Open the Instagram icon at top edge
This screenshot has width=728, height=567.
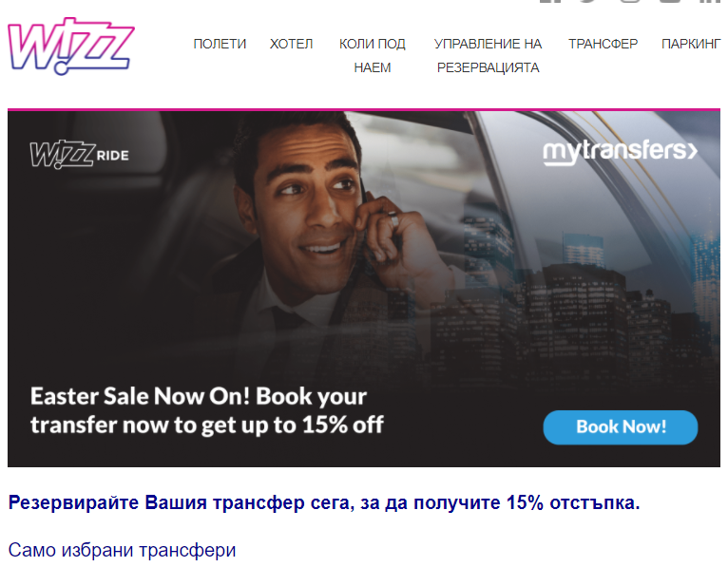tap(630, 1)
